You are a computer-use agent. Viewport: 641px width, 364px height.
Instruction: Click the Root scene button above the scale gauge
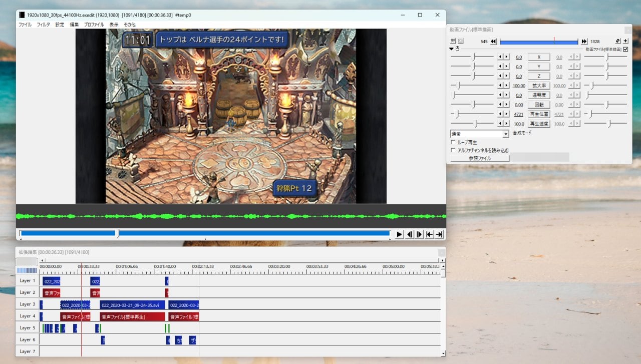27,261
